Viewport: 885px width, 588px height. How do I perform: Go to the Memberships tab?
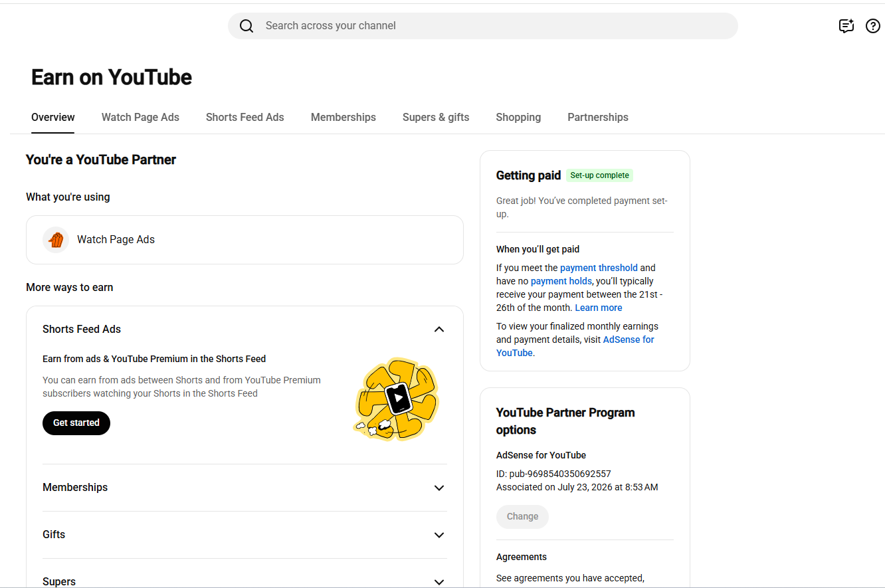tap(344, 118)
